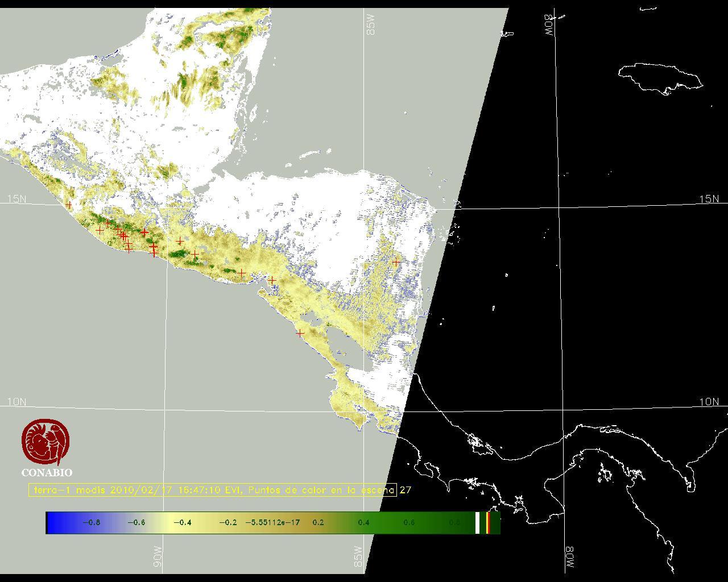Screen dimensions: 728x582
Task: Click the 15N latitude label on left edge
Action: (16, 199)
